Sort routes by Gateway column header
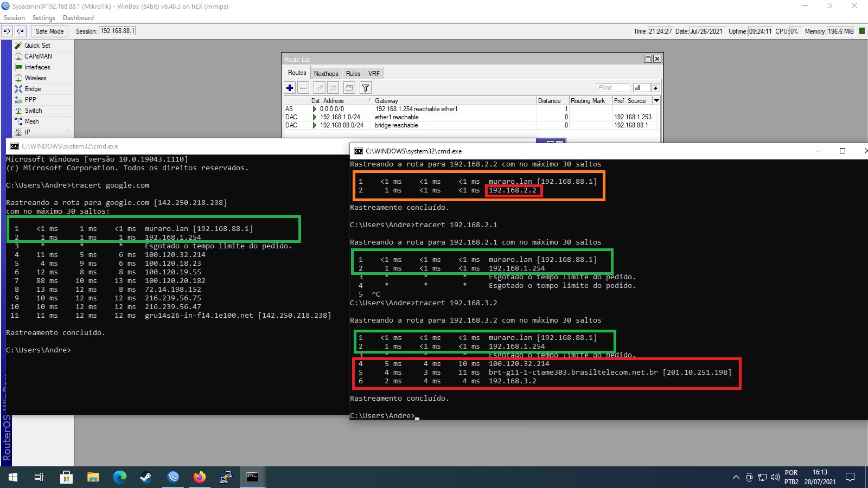The height and width of the screenshot is (488, 868). click(x=454, y=101)
